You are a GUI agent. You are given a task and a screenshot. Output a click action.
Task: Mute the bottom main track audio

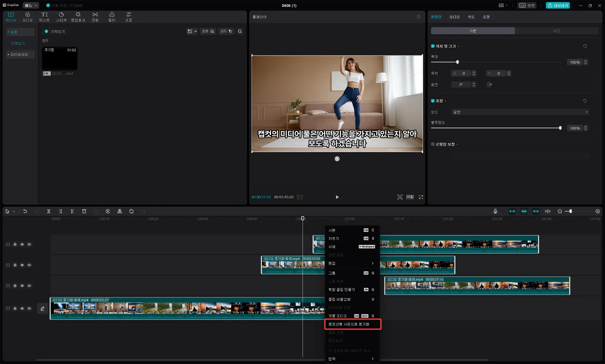tap(29, 308)
